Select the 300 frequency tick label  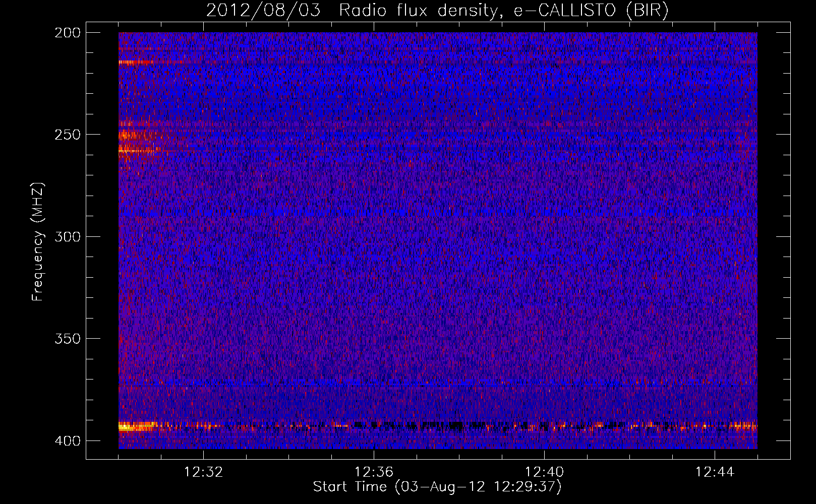[x=68, y=237]
